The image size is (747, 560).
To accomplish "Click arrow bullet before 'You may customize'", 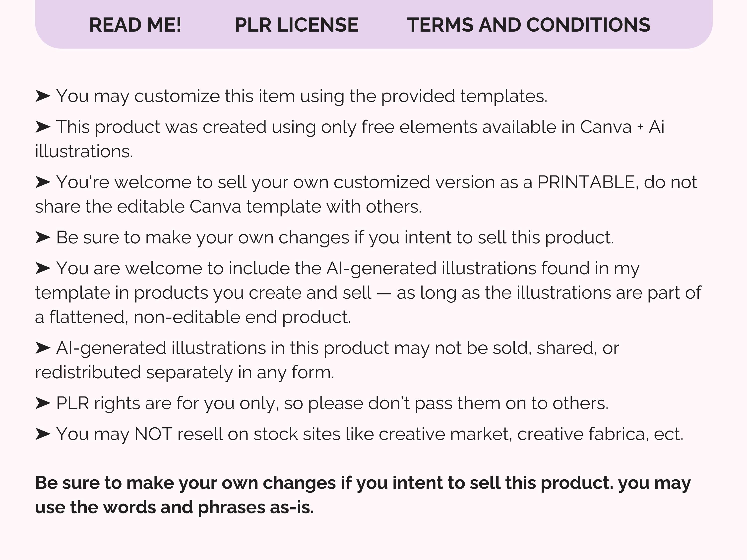I will [43, 96].
